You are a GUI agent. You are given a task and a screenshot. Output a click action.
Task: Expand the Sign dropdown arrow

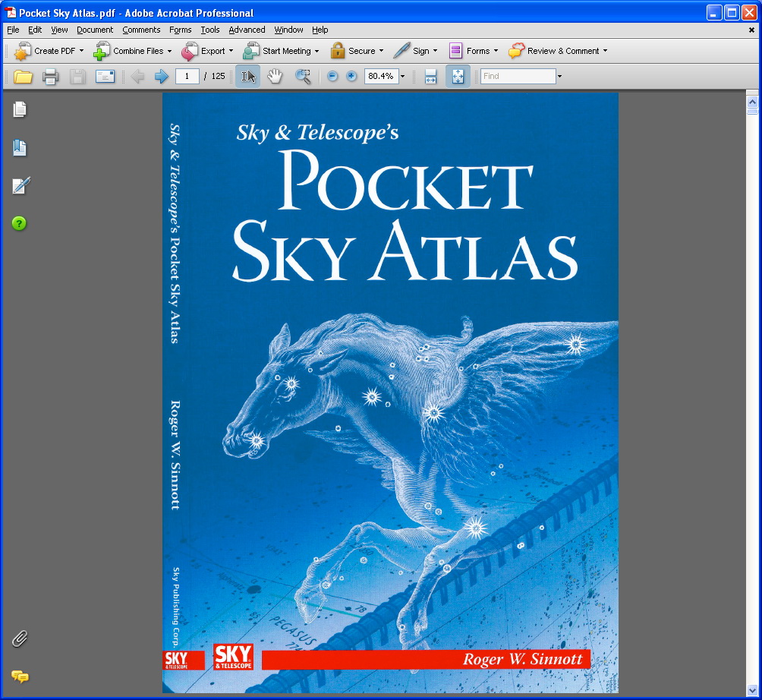coord(436,51)
